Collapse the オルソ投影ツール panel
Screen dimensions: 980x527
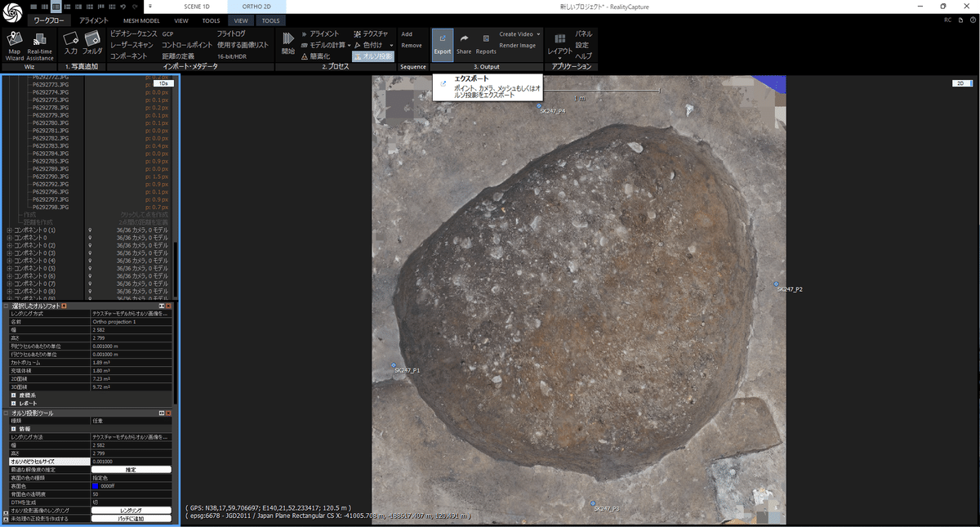point(7,413)
